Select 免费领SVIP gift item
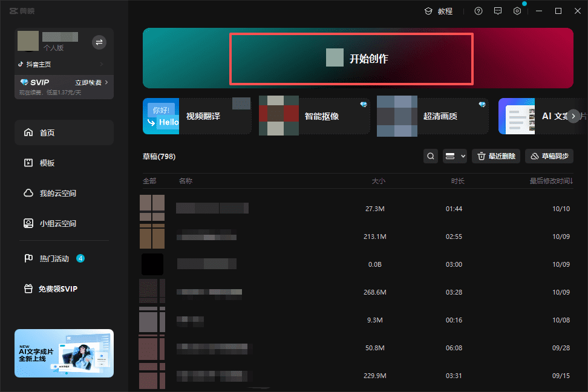 [x=57, y=289]
